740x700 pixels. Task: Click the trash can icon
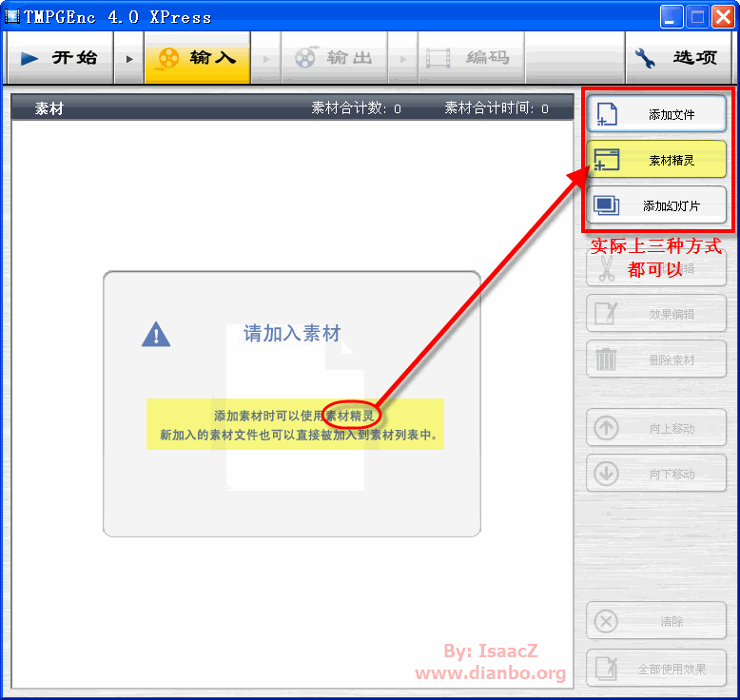click(606, 360)
